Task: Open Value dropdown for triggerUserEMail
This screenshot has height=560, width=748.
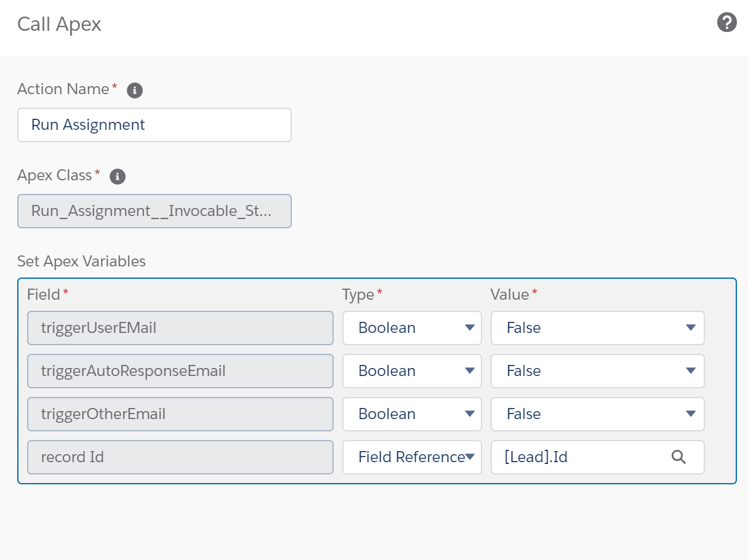Action: tap(597, 328)
